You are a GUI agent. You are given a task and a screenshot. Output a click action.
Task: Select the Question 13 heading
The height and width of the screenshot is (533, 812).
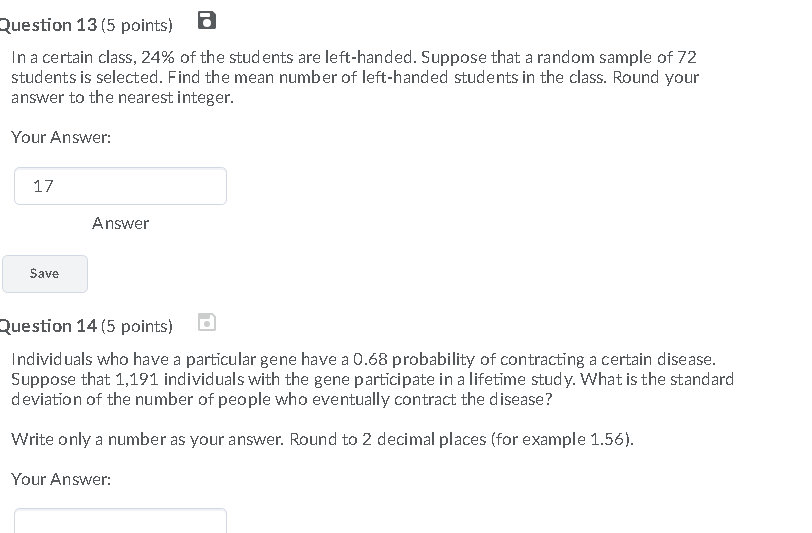point(48,25)
